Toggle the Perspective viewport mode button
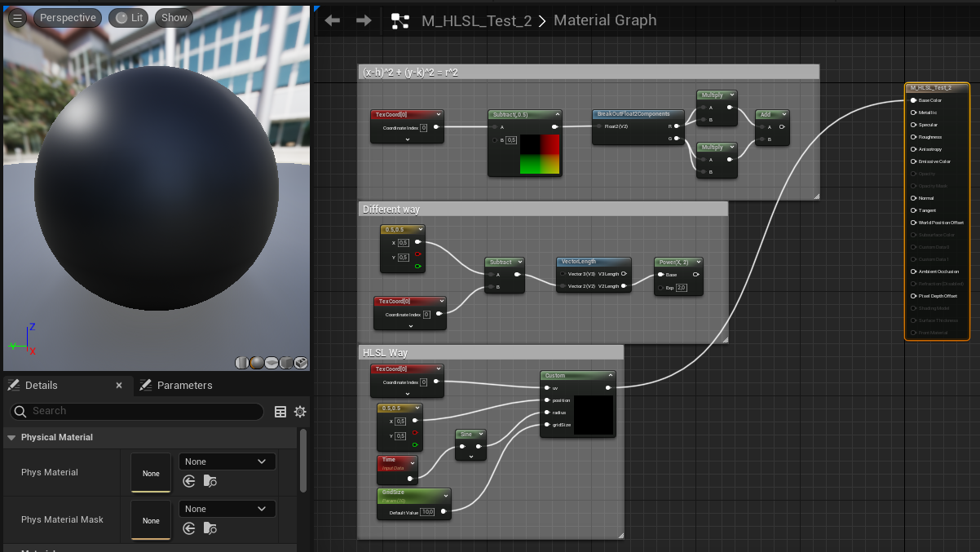The height and width of the screenshot is (552, 980). (x=68, y=17)
